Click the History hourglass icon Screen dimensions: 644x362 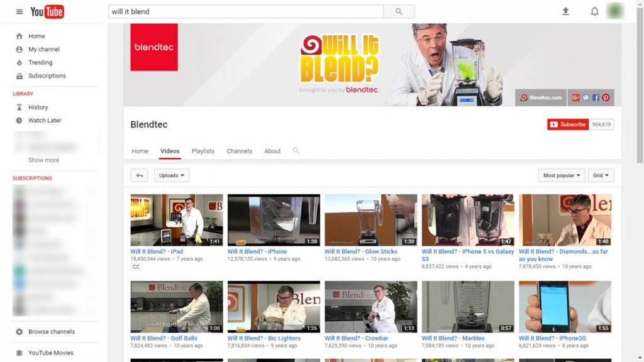coord(19,107)
